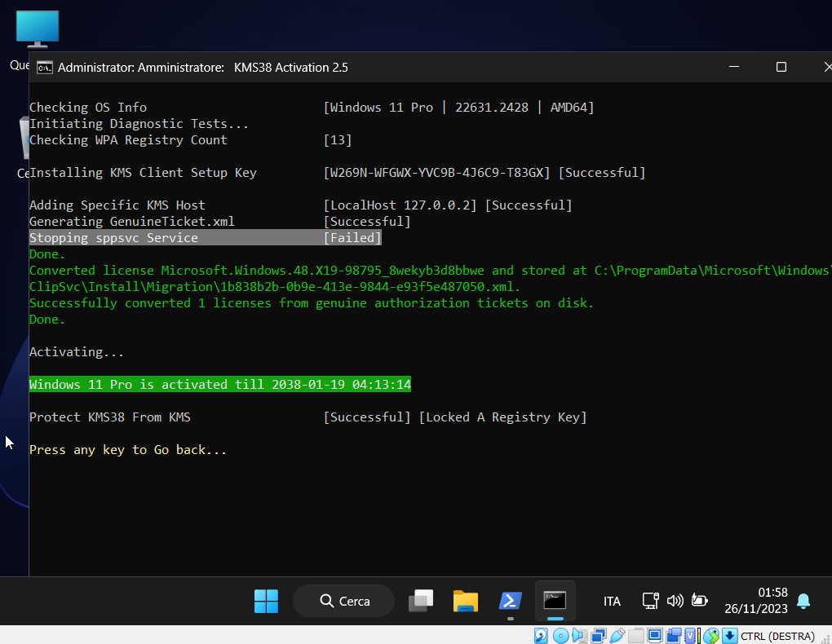Open network status tray icon
This screenshot has height=644, width=832.
click(651, 601)
